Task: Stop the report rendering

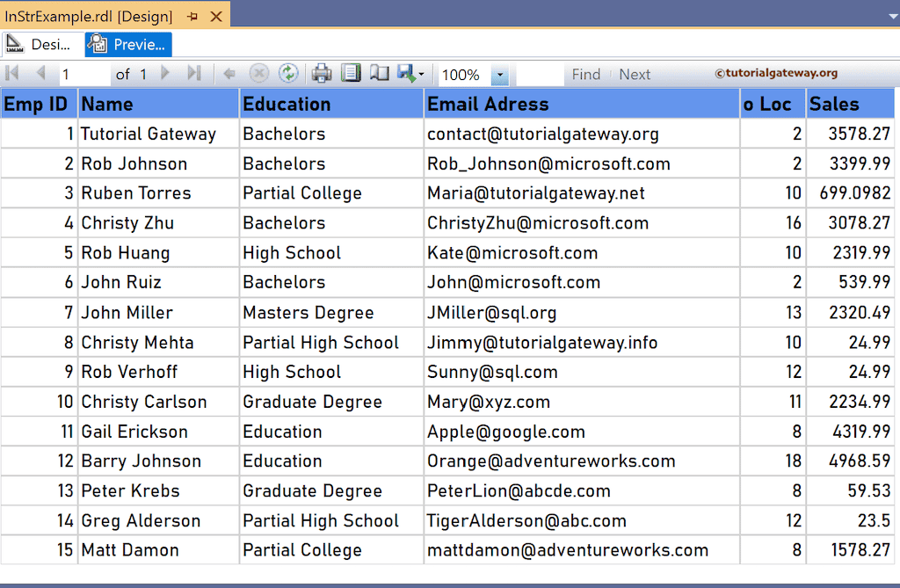Action: (x=258, y=74)
